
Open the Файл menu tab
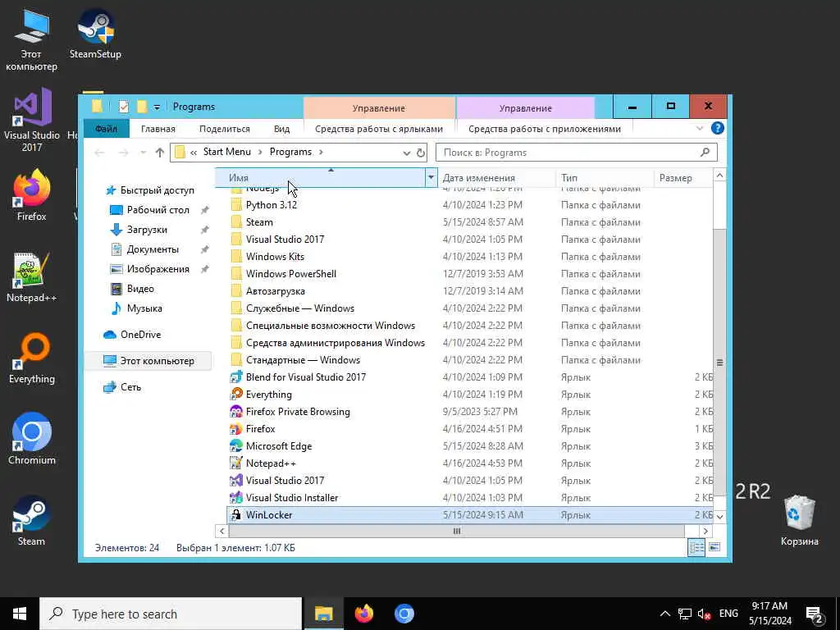(106, 129)
